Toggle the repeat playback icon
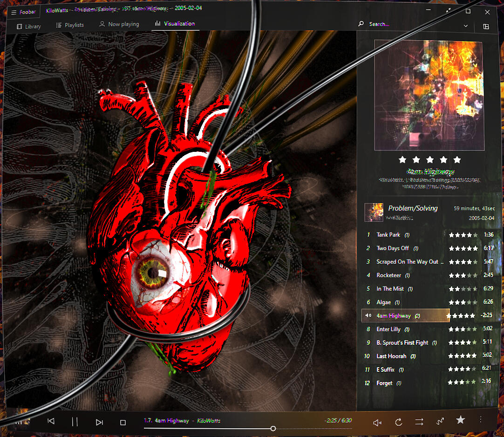Screen dimensions: 504x437 pyautogui.click(x=399, y=422)
